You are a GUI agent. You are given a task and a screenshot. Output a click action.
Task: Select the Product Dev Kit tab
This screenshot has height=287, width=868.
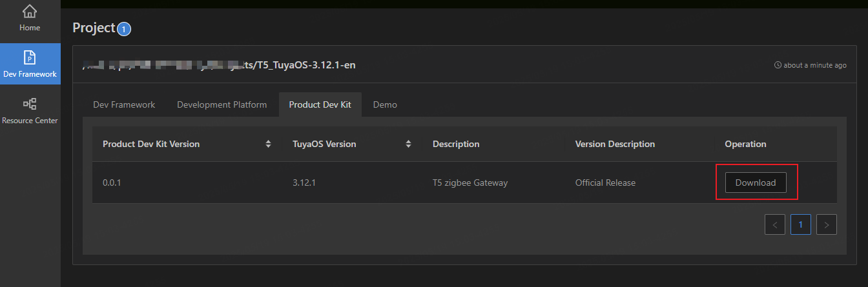[x=320, y=104]
